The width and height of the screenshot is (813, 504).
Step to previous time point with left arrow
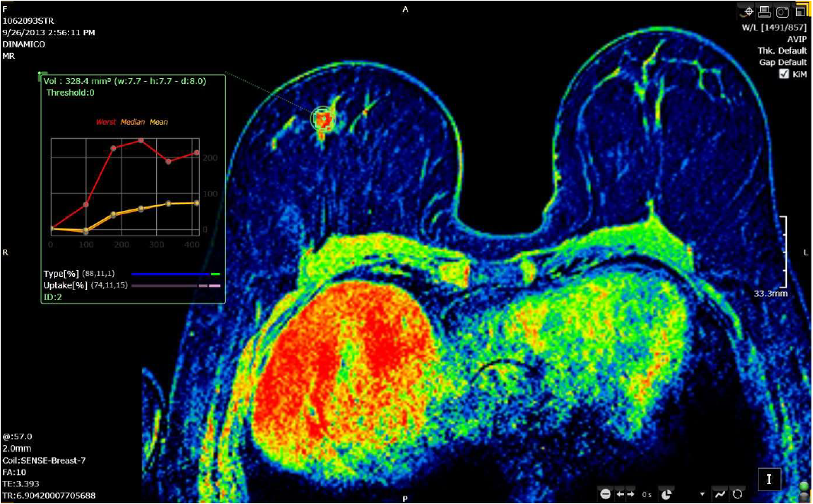point(620,495)
